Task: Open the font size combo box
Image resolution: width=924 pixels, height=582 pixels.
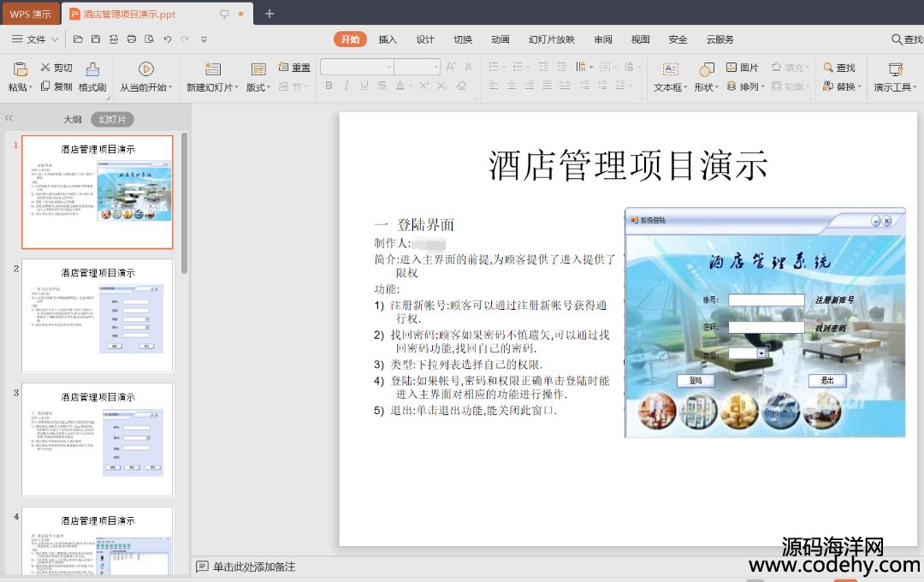Action: coord(418,67)
